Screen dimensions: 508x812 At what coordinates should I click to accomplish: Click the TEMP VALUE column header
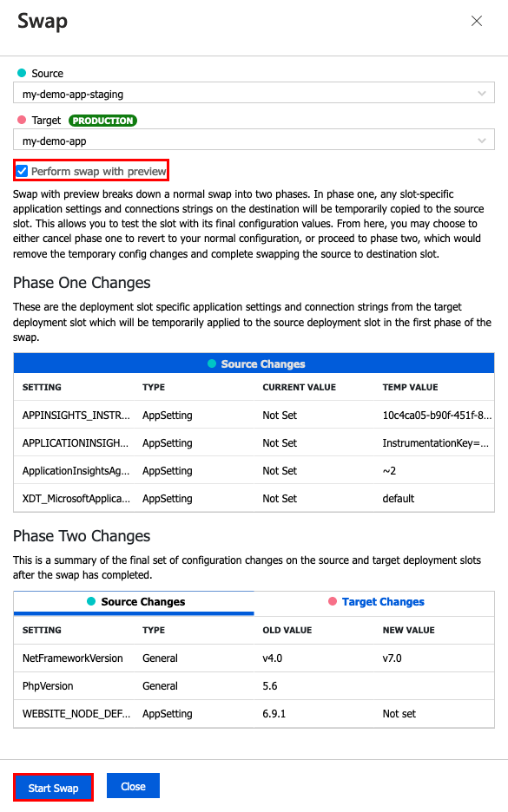410,388
